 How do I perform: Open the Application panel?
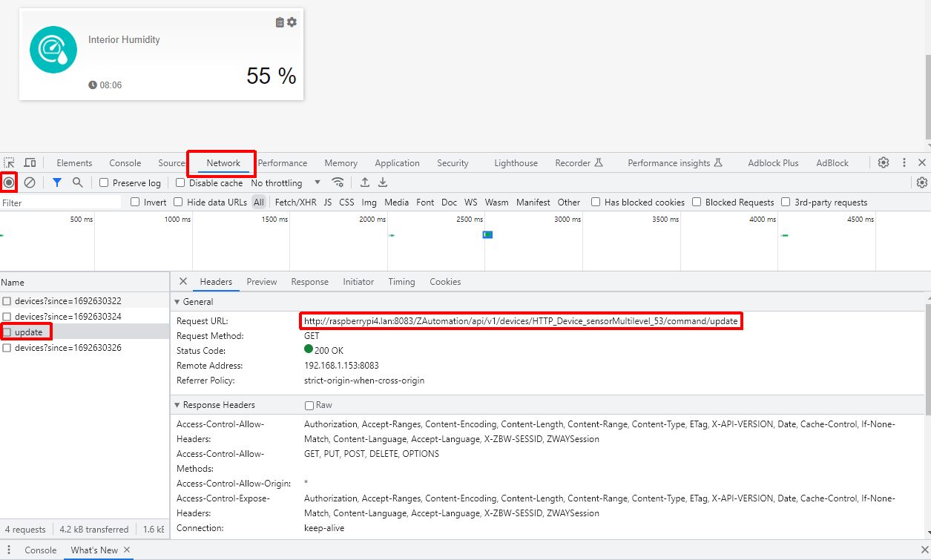click(x=397, y=162)
